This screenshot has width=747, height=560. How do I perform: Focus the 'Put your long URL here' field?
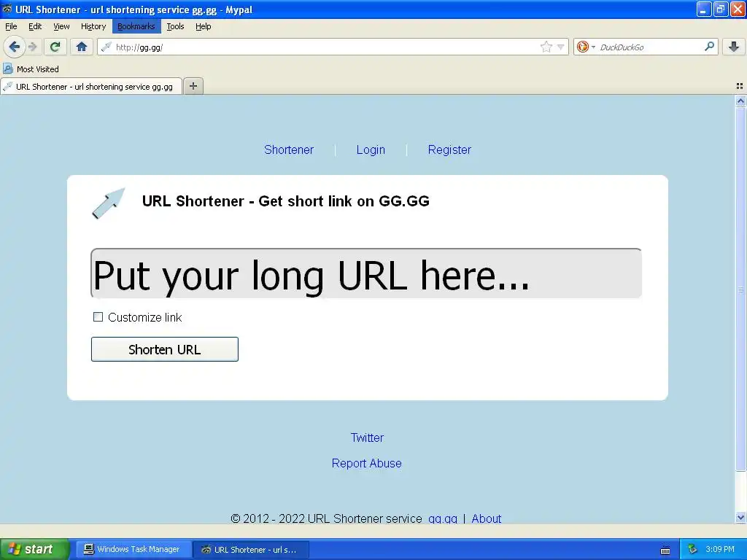[366, 273]
